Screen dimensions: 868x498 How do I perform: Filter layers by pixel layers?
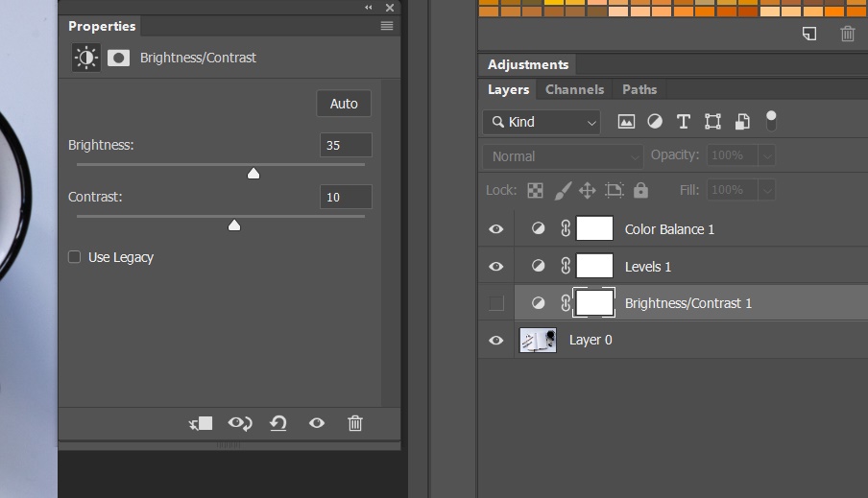(x=626, y=122)
